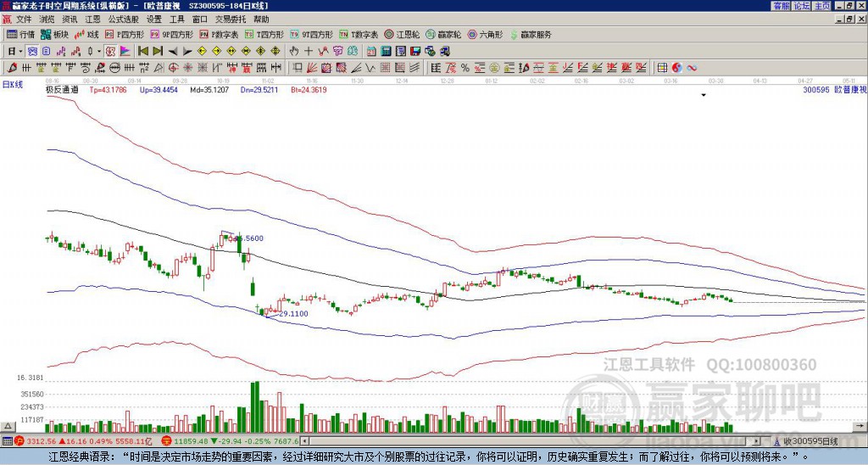The height and width of the screenshot is (465, 868).
Task: Select the red-blue wave cycle icon
Action: point(692,68)
